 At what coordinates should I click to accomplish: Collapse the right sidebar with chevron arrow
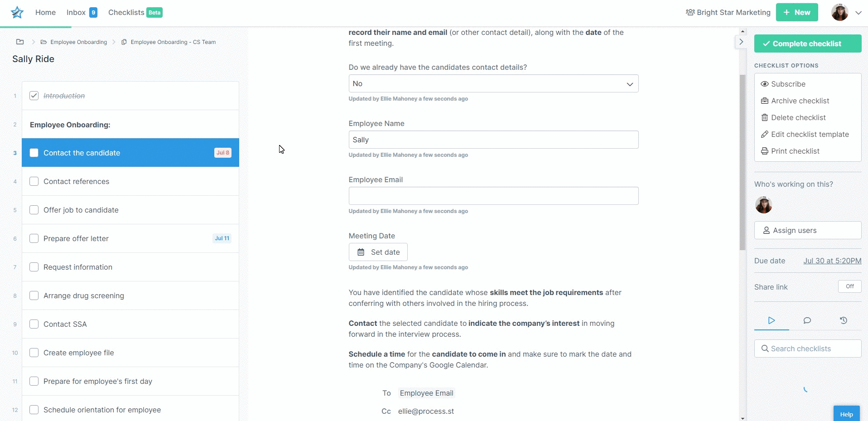pyautogui.click(x=741, y=42)
